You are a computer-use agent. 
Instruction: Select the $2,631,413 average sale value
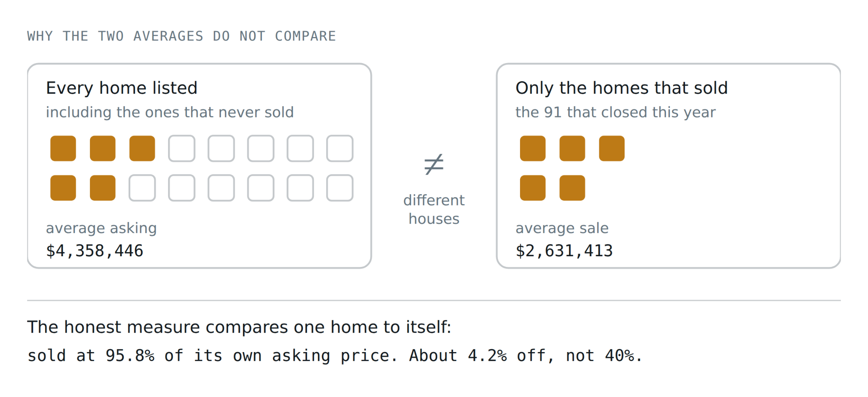tap(564, 251)
